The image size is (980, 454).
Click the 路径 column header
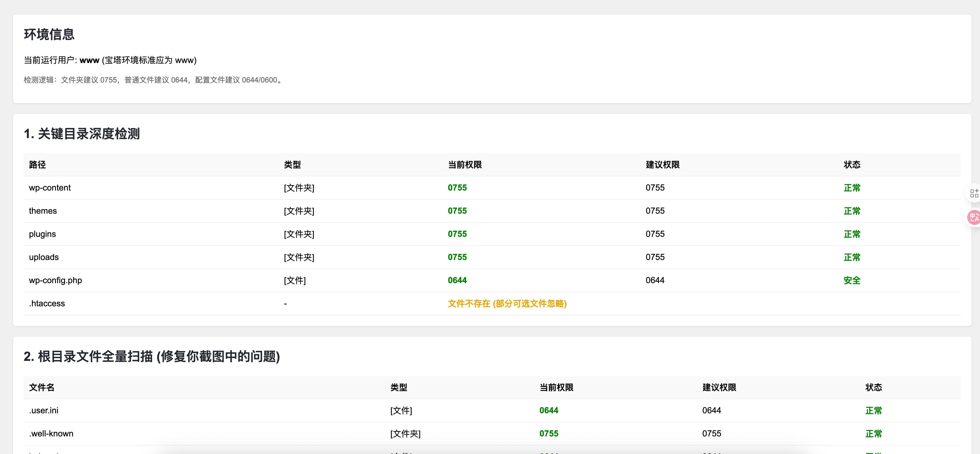click(37, 165)
